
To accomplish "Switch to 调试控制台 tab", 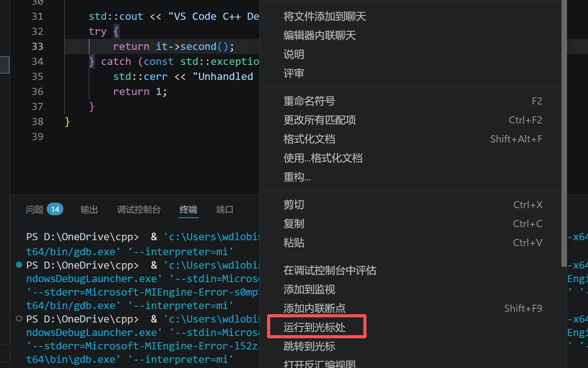I will [139, 209].
